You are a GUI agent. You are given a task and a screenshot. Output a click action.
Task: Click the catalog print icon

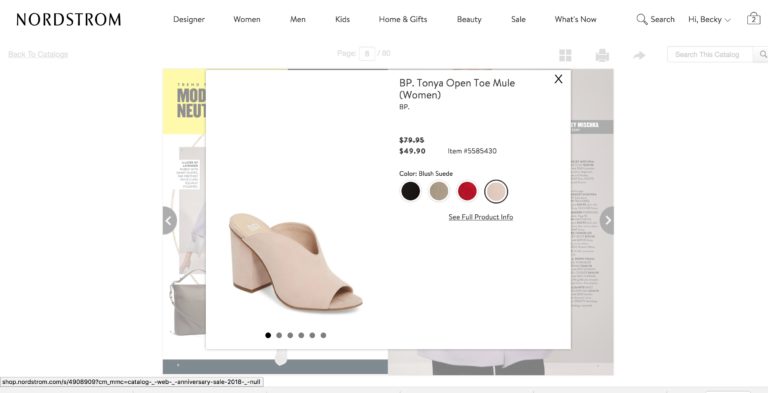click(x=602, y=55)
